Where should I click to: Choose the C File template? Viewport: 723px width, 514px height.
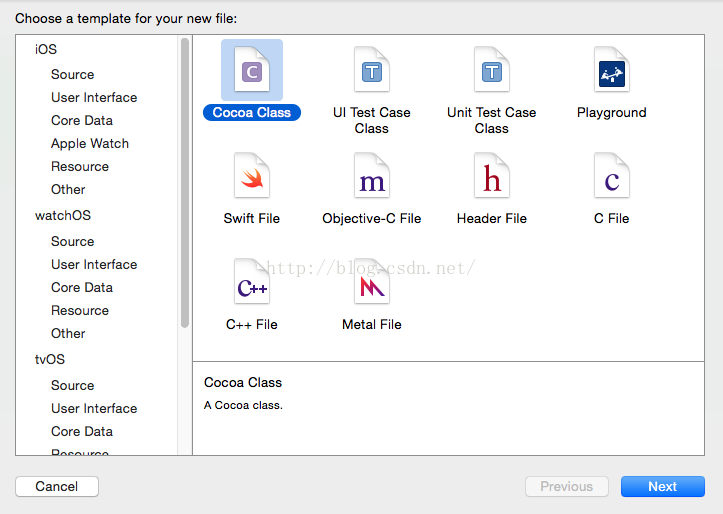tap(611, 176)
